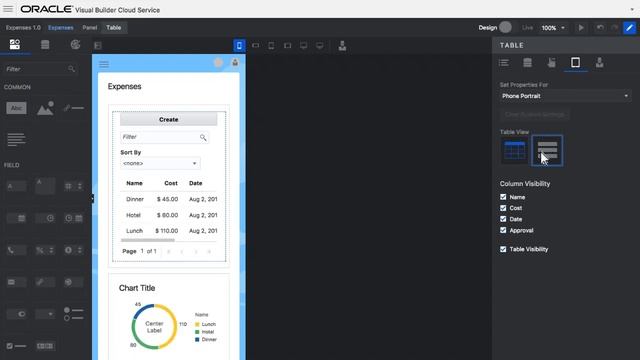Choose the grid Table View option
The height and width of the screenshot is (360, 640).
click(515, 151)
